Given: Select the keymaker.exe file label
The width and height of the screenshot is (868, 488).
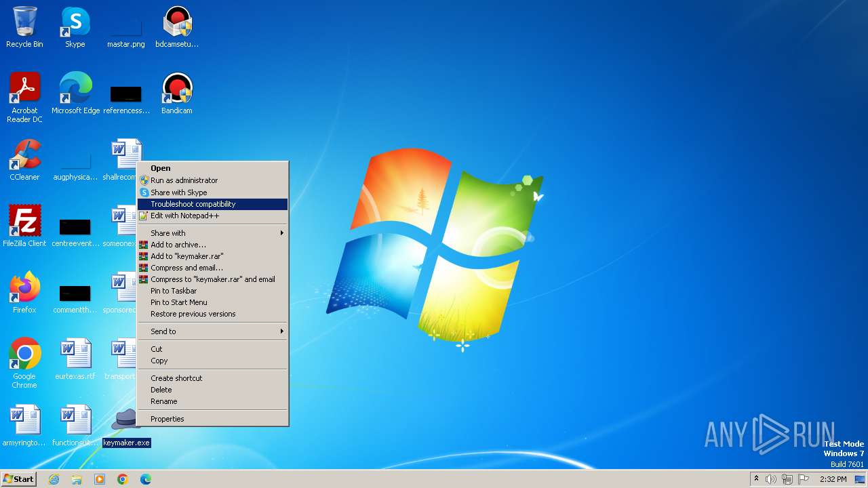Looking at the screenshot, I should (126, 443).
